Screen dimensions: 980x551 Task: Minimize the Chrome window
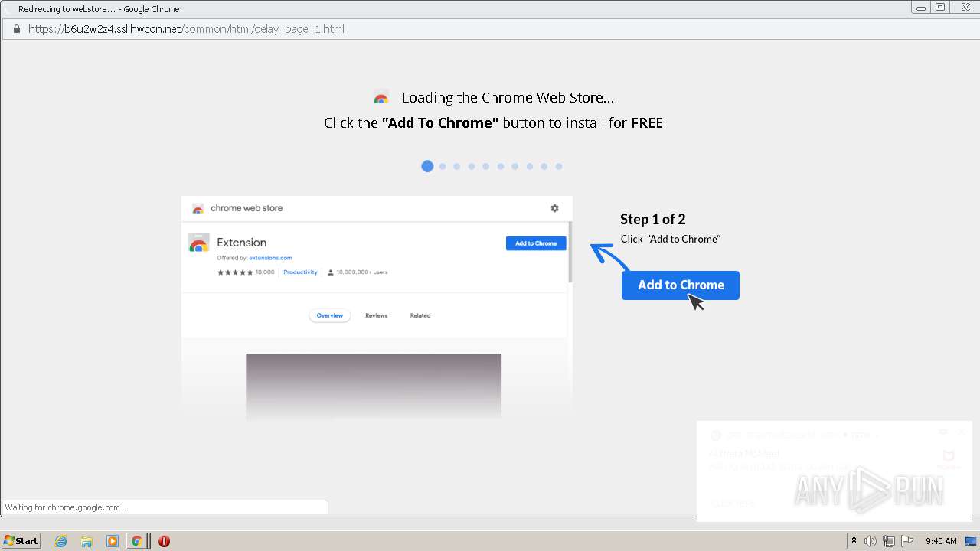click(x=920, y=7)
